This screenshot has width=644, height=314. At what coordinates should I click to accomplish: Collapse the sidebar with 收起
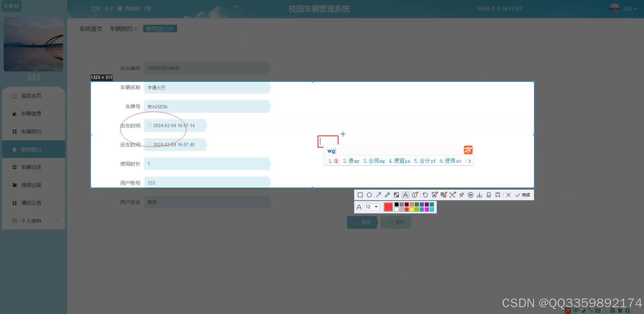(x=12, y=6)
